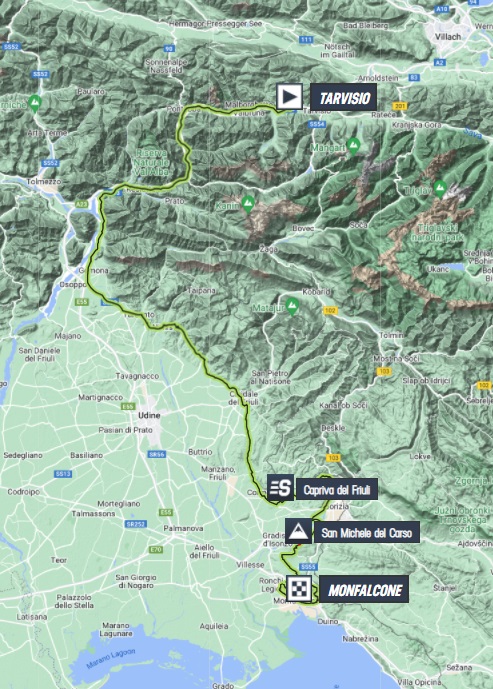The height and width of the screenshot is (689, 493).
Task: Click the Tarvisio start play icon
Action: pyautogui.click(x=290, y=97)
